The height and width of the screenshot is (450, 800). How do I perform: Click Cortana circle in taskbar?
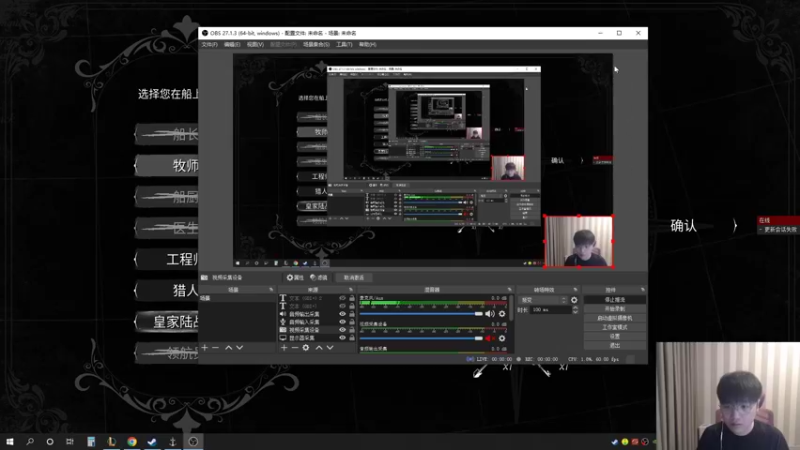coord(49,442)
